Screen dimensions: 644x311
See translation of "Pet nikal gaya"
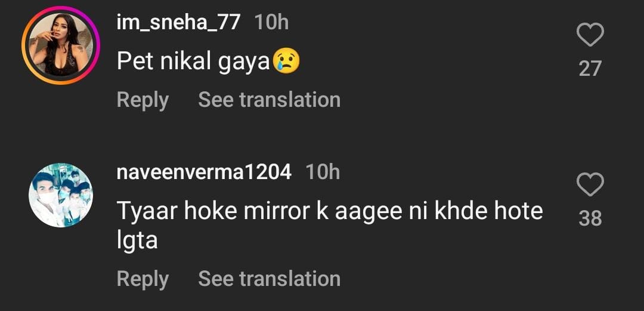[x=269, y=100]
